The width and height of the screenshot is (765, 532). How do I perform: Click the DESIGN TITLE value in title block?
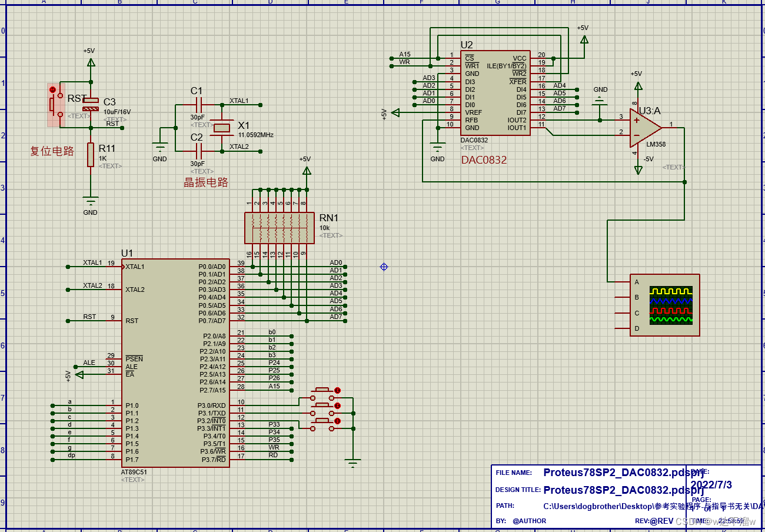[623, 490]
